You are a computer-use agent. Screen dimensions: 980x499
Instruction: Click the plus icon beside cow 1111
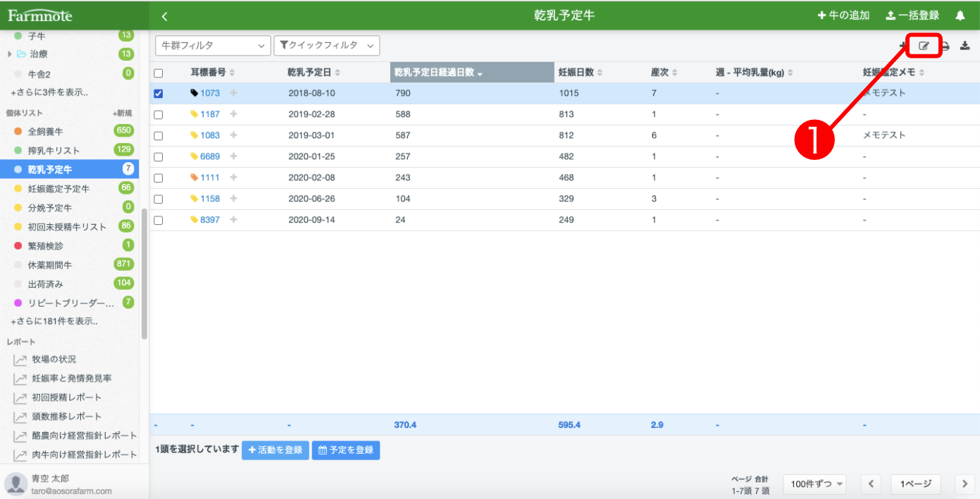(x=234, y=178)
